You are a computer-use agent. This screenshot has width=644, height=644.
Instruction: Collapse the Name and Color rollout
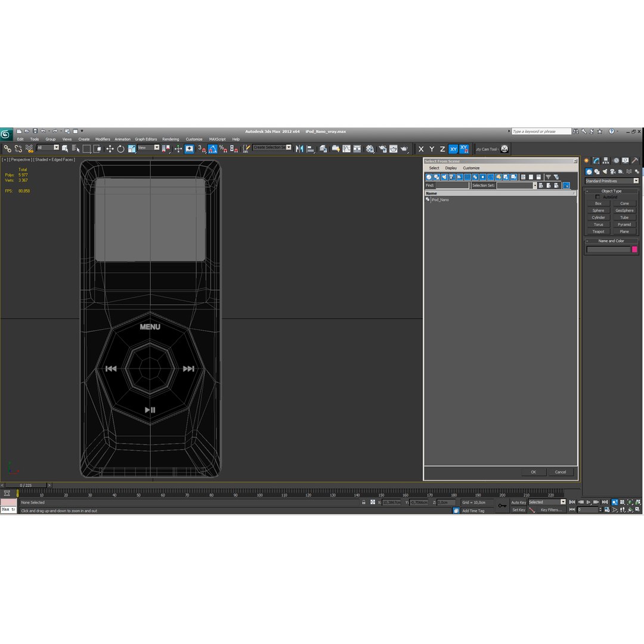pos(611,241)
